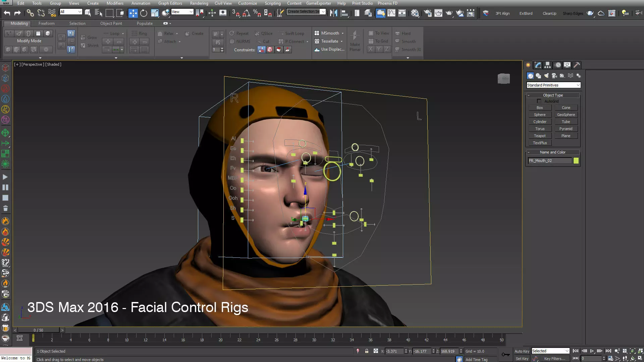Viewport: 644px width, 362px height.
Task: Activate the Select and Move tool
Action: tap(133, 13)
